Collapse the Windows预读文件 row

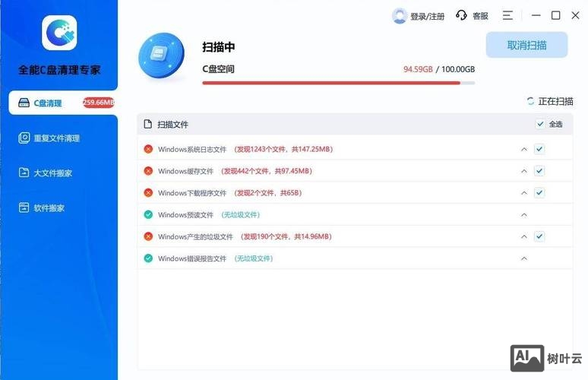pyautogui.click(x=524, y=214)
